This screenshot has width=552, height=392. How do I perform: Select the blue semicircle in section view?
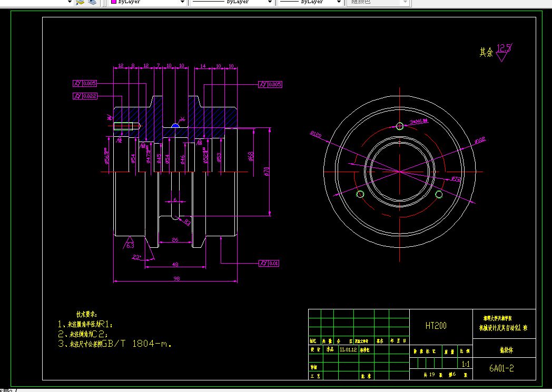click(x=175, y=125)
